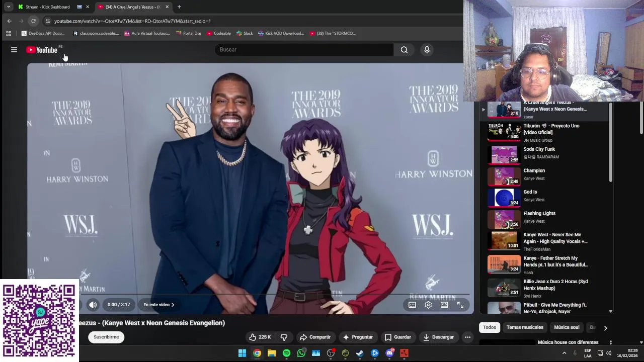Open the Aula Virtual Toulouse bookmark

click(x=147, y=33)
